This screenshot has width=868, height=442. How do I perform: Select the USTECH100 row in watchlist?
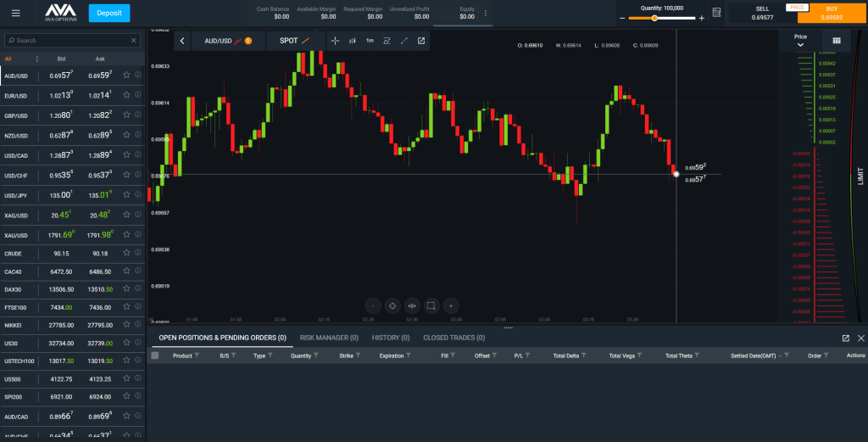click(73, 361)
